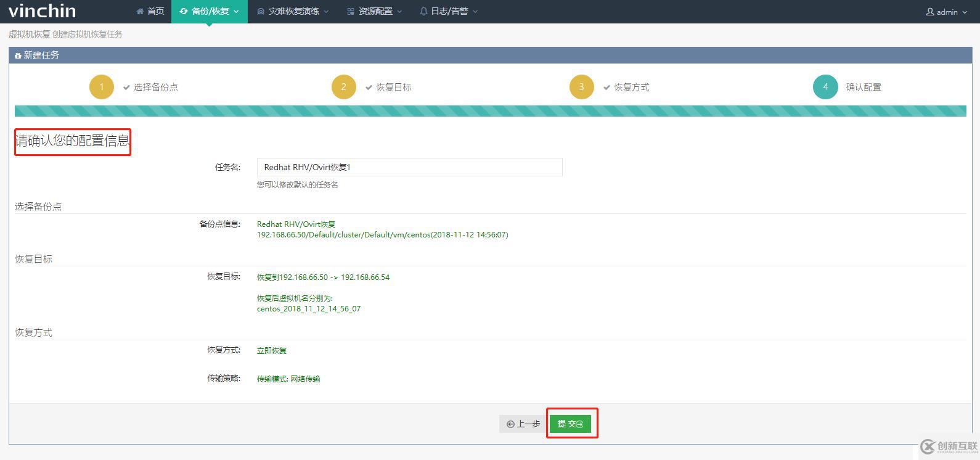Click the 灾难恢复演练 menu icon
The image size is (980, 460).
click(x=261, y=11)
